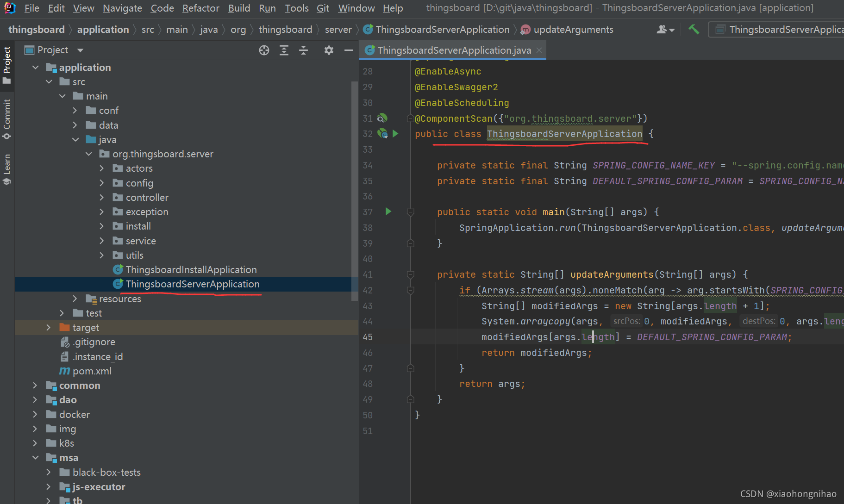Toggle fold end marker at line 39
The width and height of the screenshot is (844, 504).
pos(410,243)
